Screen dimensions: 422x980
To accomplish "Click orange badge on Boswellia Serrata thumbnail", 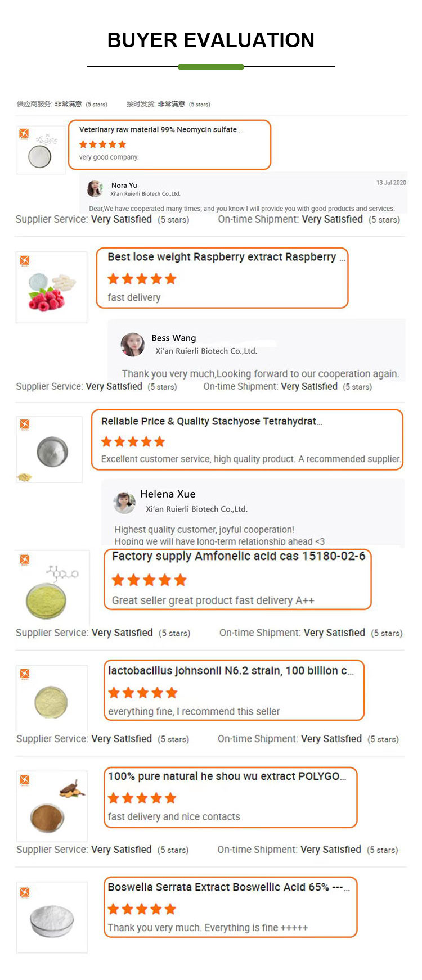I will [24, 892].
